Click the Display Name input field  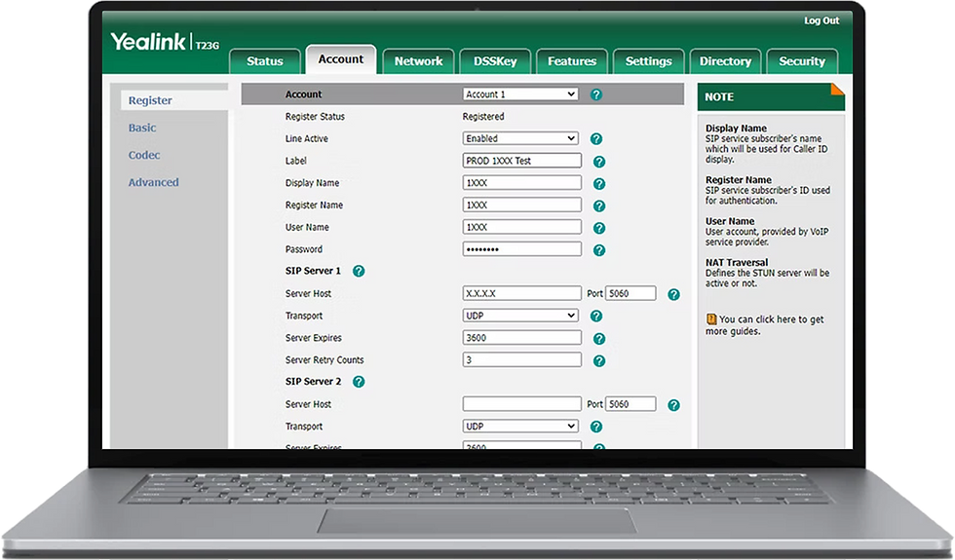(522, 183)
